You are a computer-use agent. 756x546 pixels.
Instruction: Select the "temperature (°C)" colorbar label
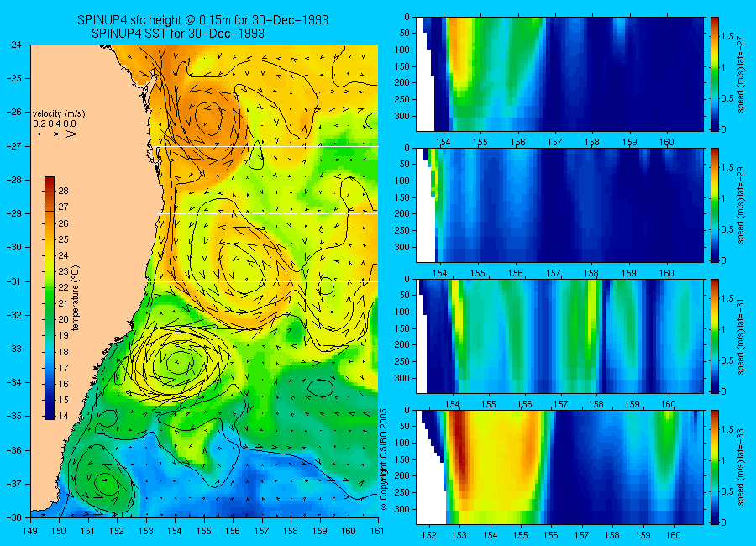click(x=76, y=298)
